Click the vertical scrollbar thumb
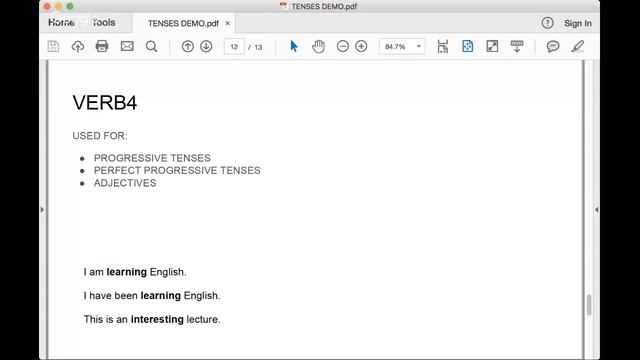The image size is (640, 360). pyautogui.click(x=589, y=304)
